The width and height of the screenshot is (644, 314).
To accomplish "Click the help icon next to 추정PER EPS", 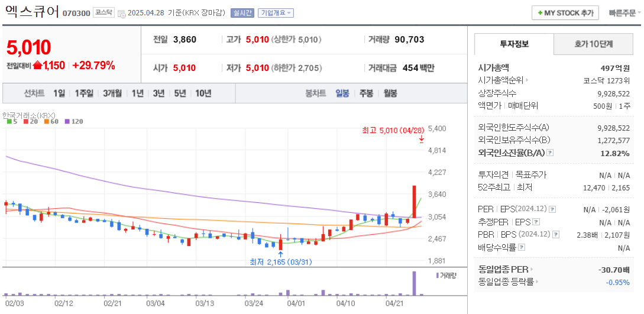I will click(536, 222).
